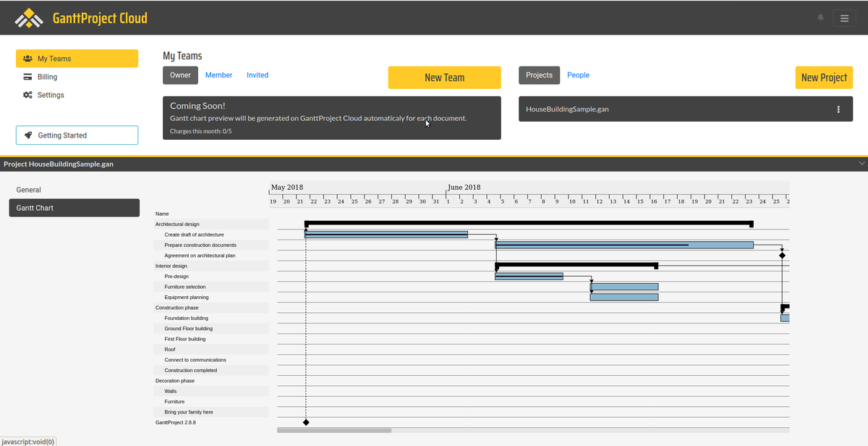Click Decoration phase task name

click(175, 381)
